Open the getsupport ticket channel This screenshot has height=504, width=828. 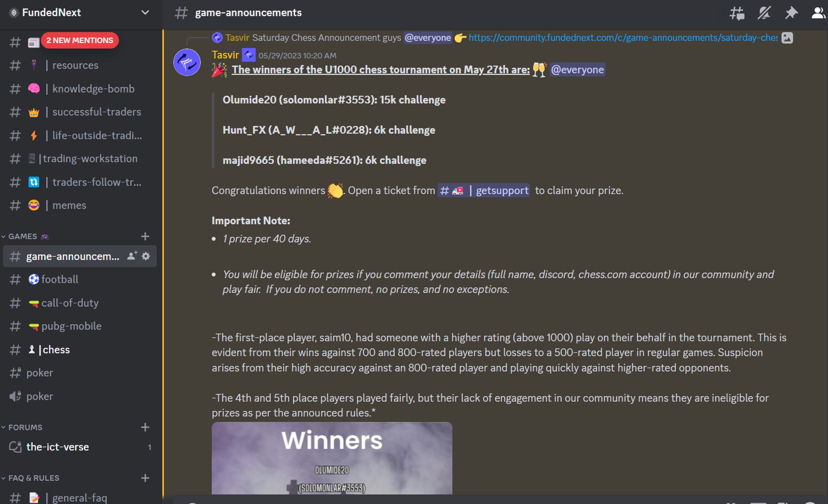484,190
